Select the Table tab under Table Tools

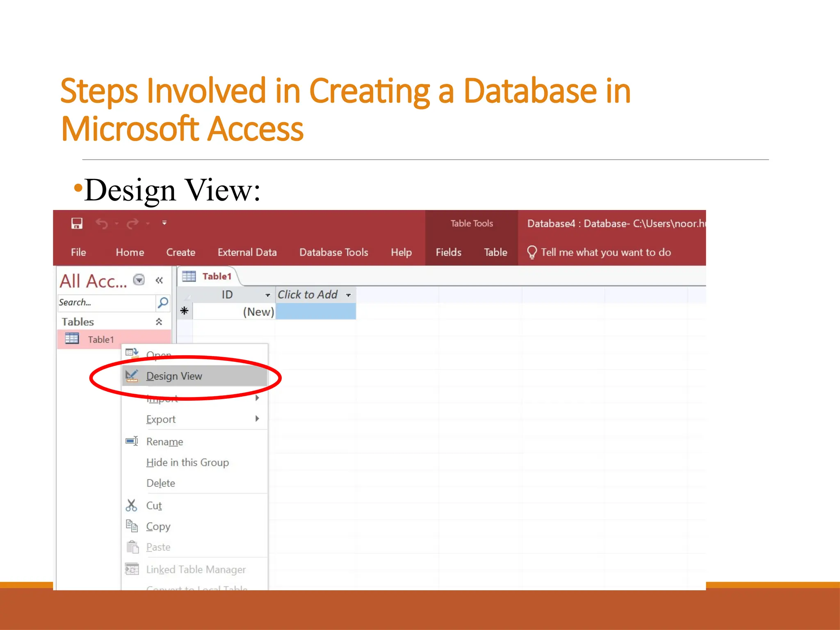[x=495, y=252]
